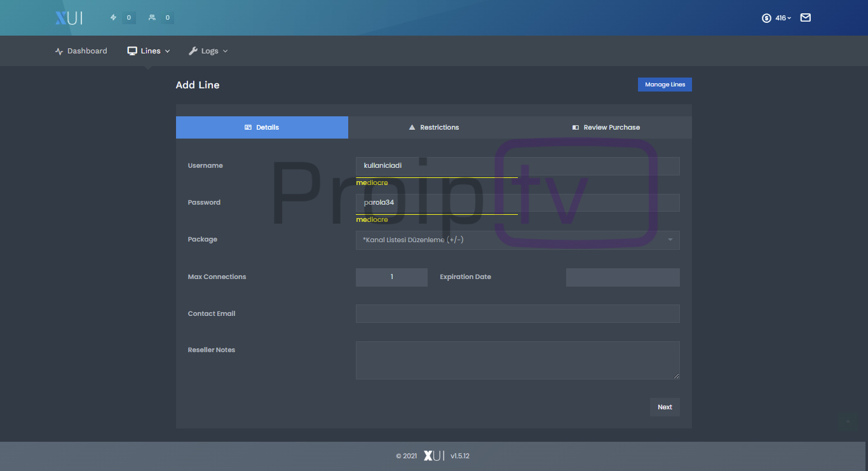Click the users count badge showing 0
This screenshot has height=471, width=868.
click(x=168, y=18)
